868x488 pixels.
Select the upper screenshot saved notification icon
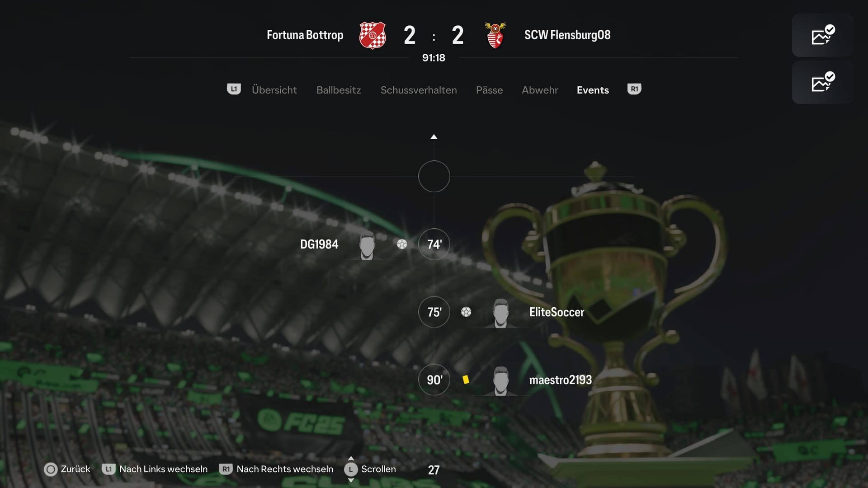point(823,35)
